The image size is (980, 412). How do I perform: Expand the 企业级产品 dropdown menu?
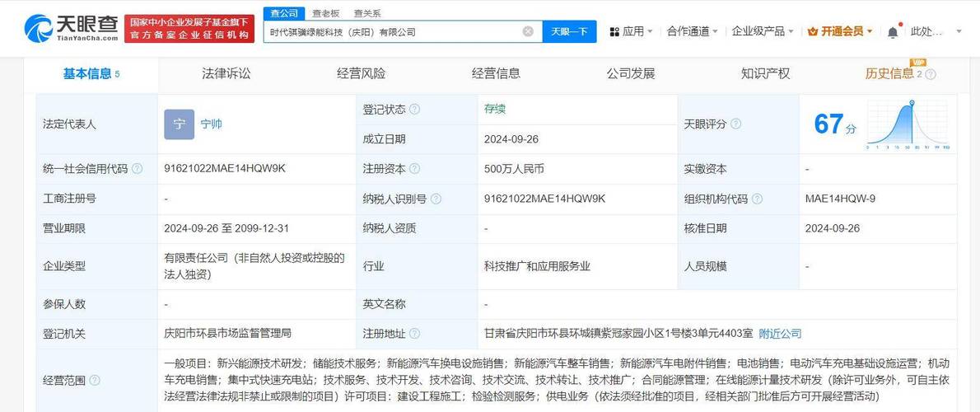[x=790, y=31]
